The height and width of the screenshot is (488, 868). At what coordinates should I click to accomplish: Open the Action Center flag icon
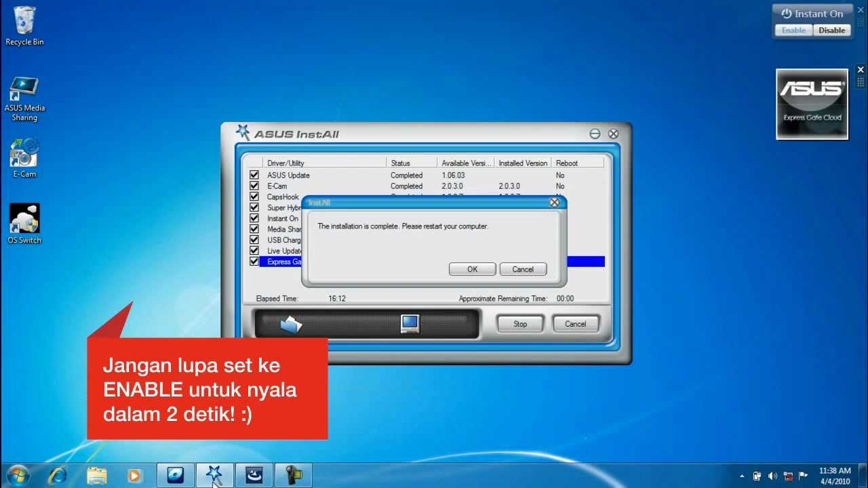click(804, 476)
